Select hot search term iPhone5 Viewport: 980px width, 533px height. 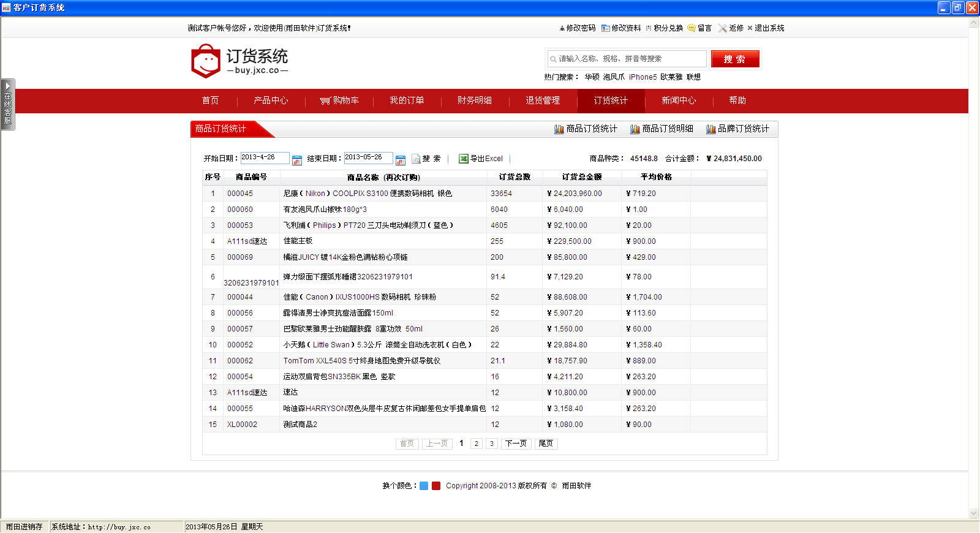click(643, 77)
